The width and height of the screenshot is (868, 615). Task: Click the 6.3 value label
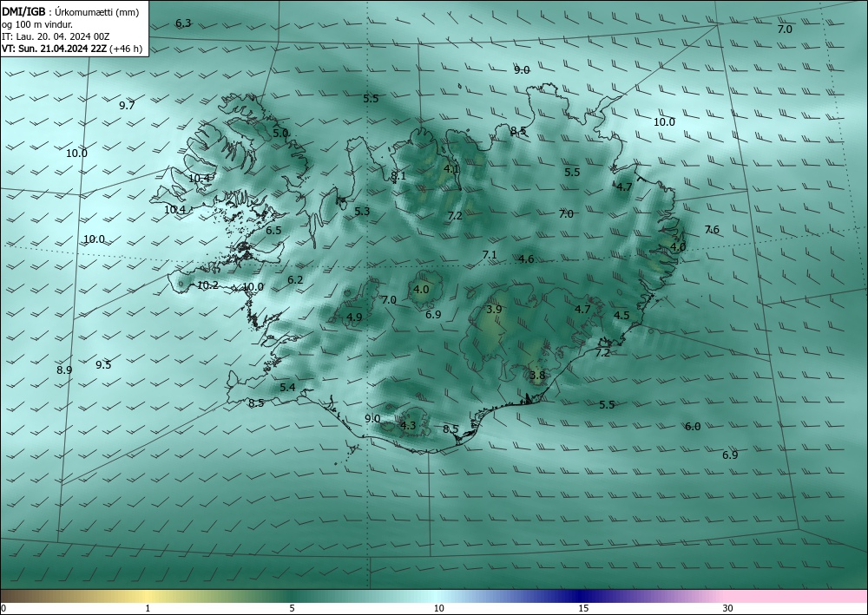[183, 23]
